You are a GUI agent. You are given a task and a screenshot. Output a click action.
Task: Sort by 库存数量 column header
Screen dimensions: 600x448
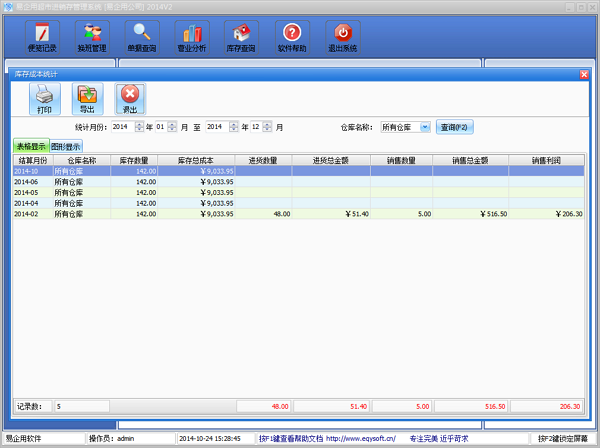click(x=134, y=160)
